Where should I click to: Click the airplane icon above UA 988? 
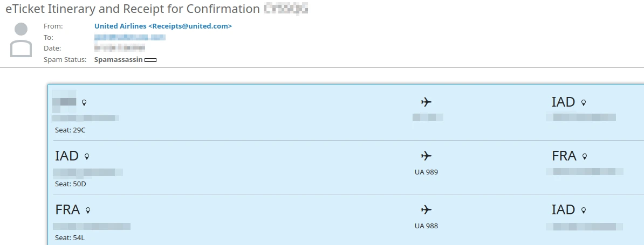[x=426, y=210]
